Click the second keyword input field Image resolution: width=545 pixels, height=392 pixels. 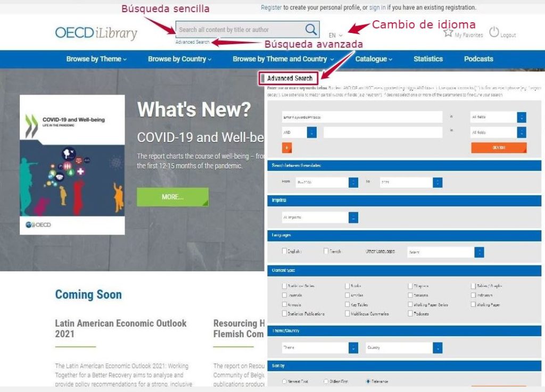[x=383, y=132]
